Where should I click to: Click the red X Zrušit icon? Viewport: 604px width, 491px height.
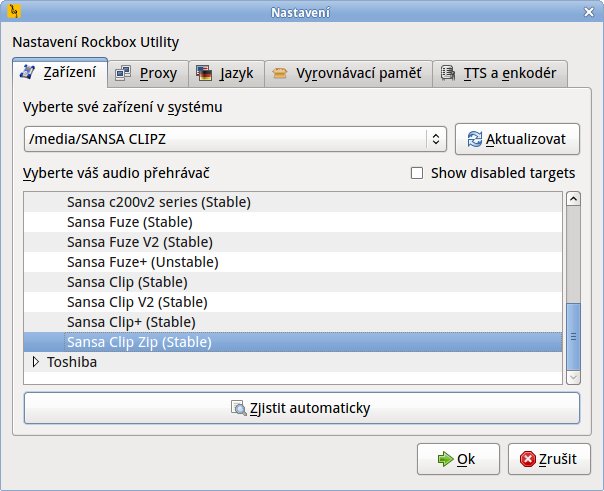coord(527,460)
